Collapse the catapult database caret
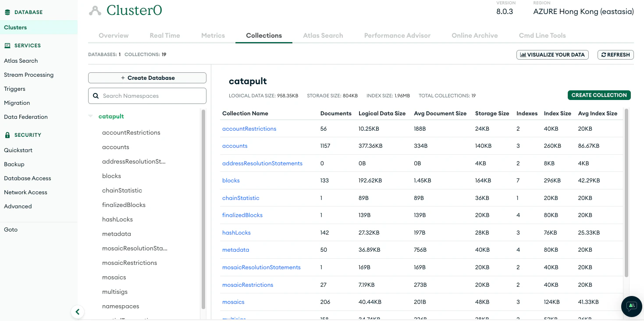The width and height of the screenshot is (644, 321). 91,117
